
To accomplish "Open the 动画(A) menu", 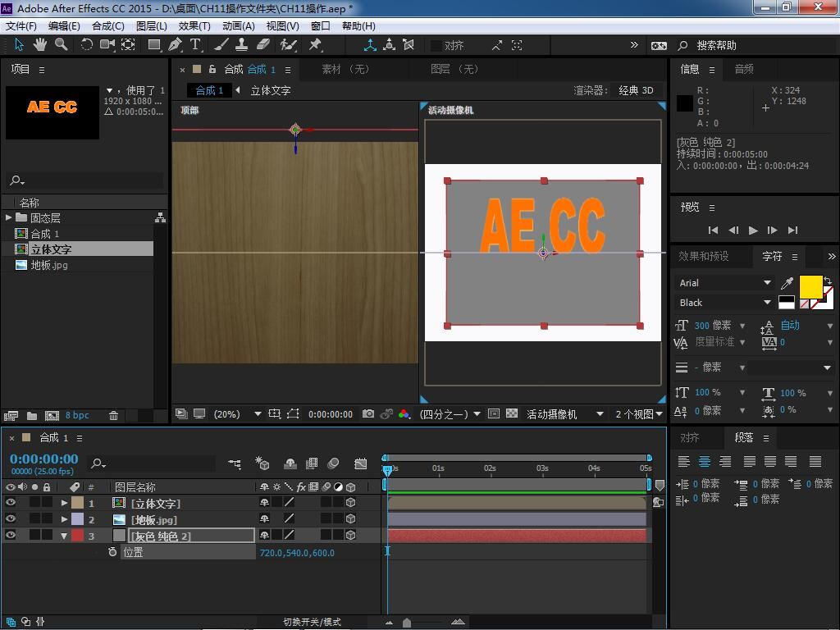I will (x=239, y=25).
